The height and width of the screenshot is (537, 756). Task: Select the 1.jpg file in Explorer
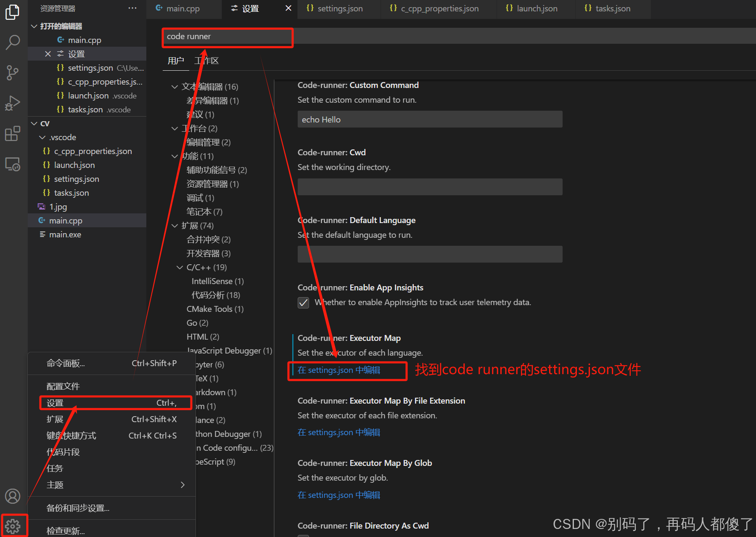coord(58,206)
